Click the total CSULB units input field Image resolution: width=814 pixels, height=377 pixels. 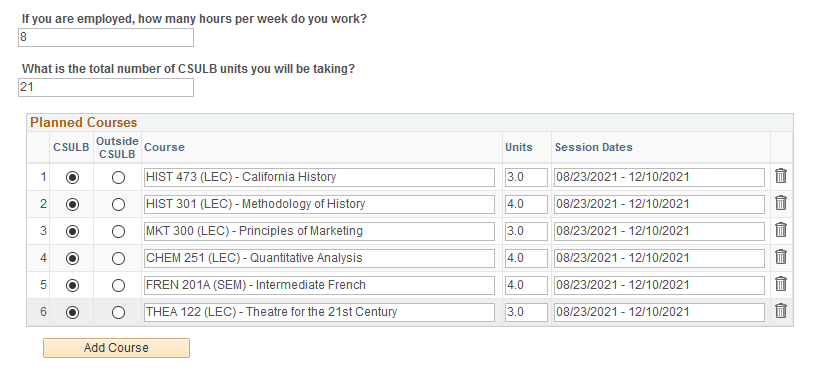point(106,87)
